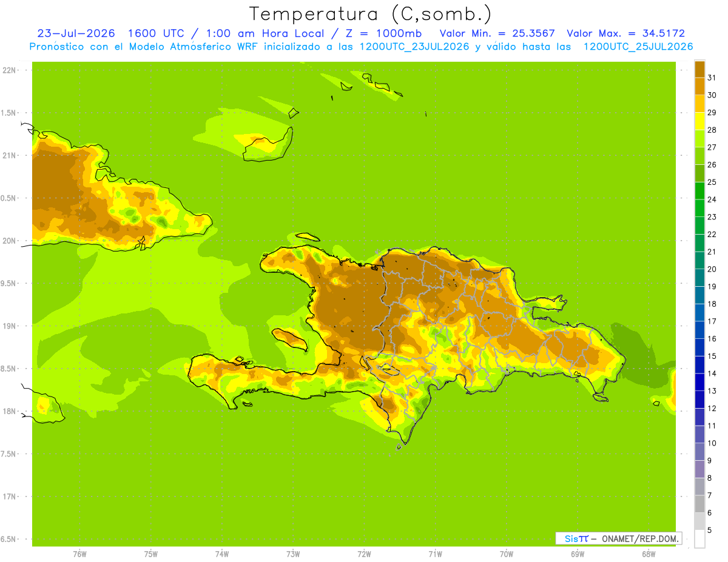The width and height of the screenshot is (728, 562).
Task: Click the color scale value '5'
Action: 710,530
